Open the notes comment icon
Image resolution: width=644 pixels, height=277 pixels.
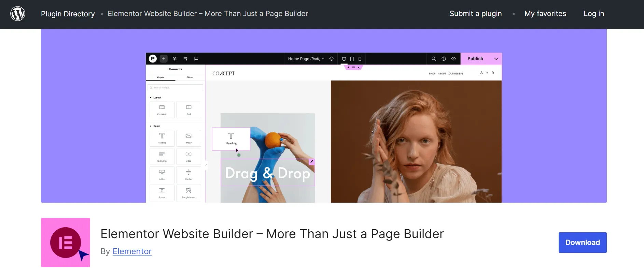click(196, 59)
